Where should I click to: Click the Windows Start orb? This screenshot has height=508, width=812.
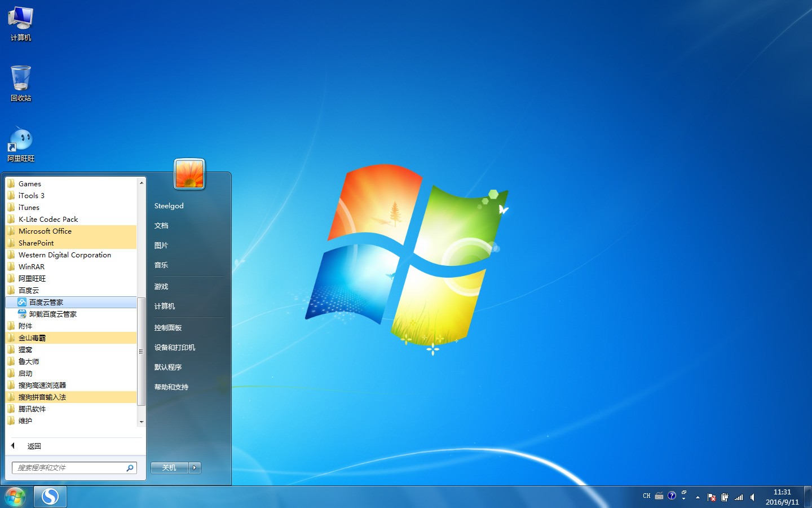(15, 497)
